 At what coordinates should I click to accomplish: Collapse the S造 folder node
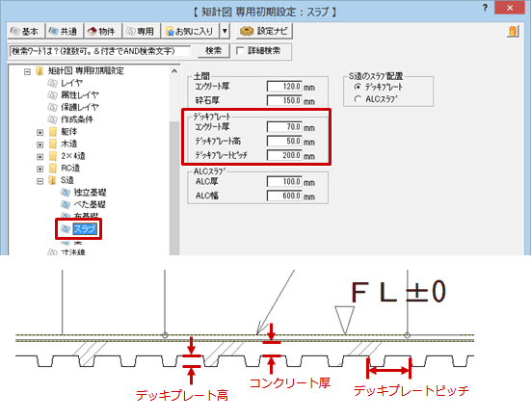tap(40, 181)
